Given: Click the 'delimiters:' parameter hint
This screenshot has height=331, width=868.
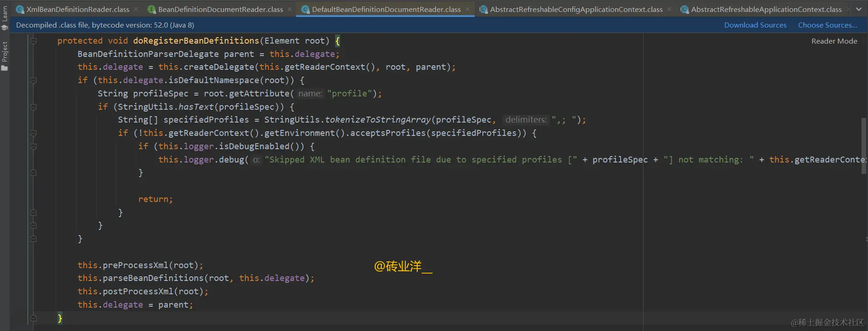Looking at the screenshot, I should (x=526, y=120).
